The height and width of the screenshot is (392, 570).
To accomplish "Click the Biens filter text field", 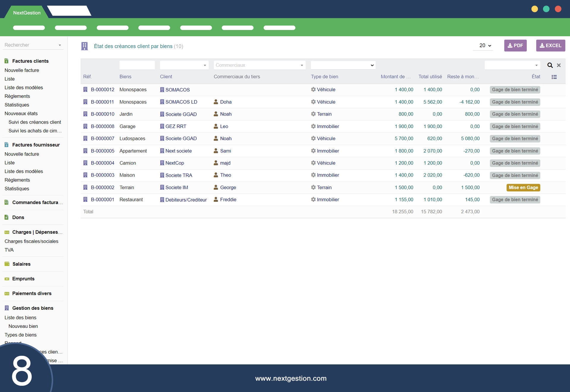I will pyautogui.click(x=137, y=65).
